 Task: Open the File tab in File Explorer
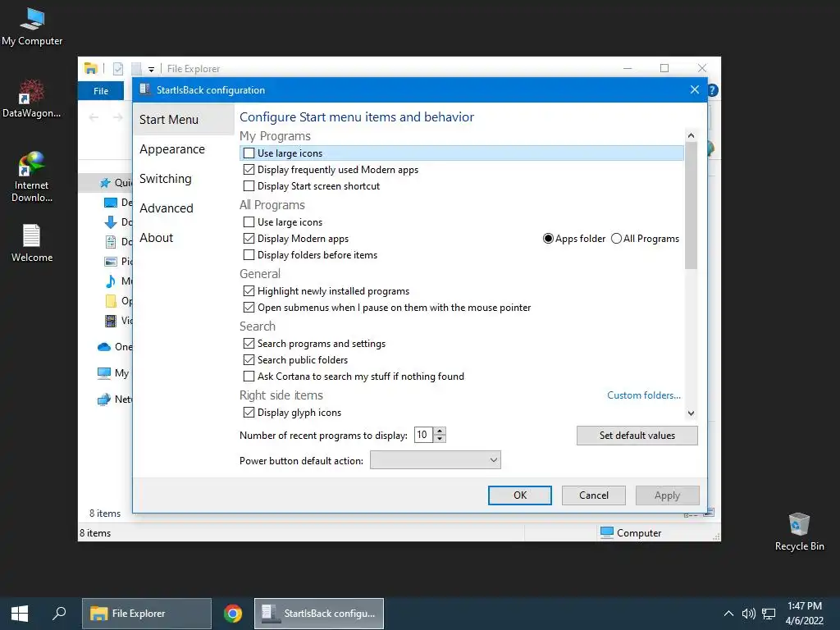click(101, 90)
